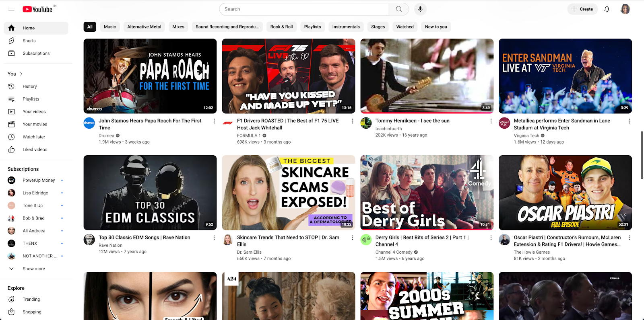Screen dimensions: 644x320
Task: Open Your videos in sidebar
Action: coord(36,112)
